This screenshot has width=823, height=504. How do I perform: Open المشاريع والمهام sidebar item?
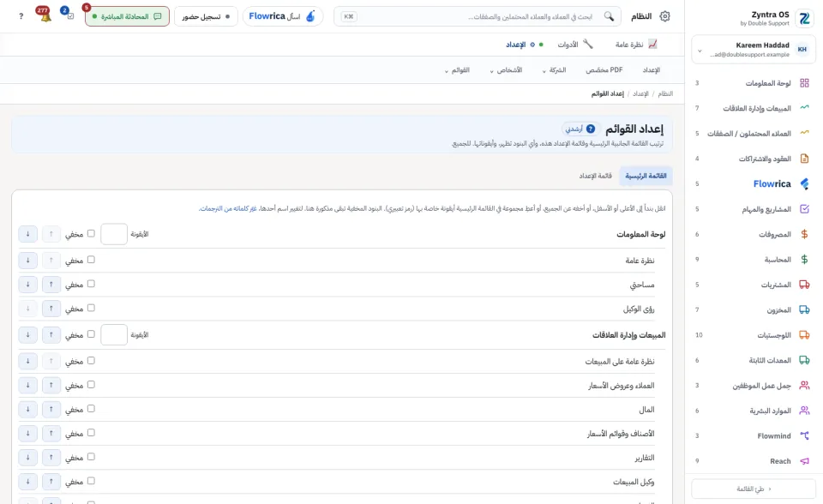click(x=754, y=209)
